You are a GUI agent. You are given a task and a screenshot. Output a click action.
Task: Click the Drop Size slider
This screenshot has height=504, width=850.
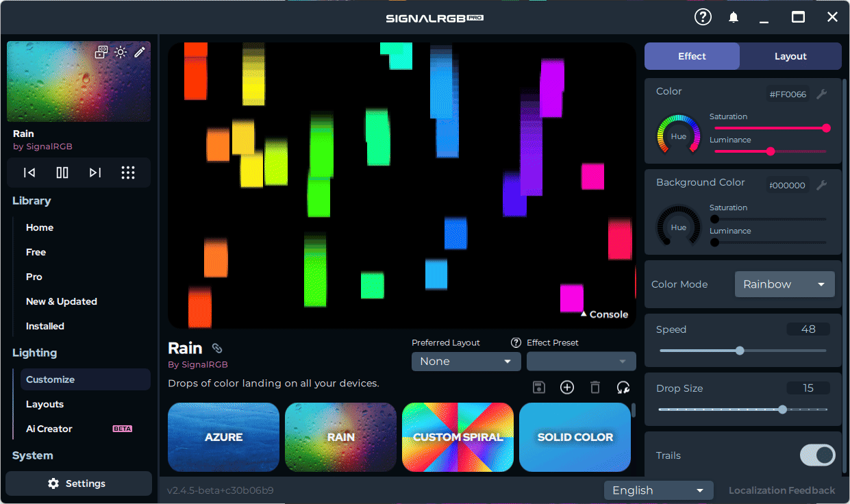[x=743, y=409]
